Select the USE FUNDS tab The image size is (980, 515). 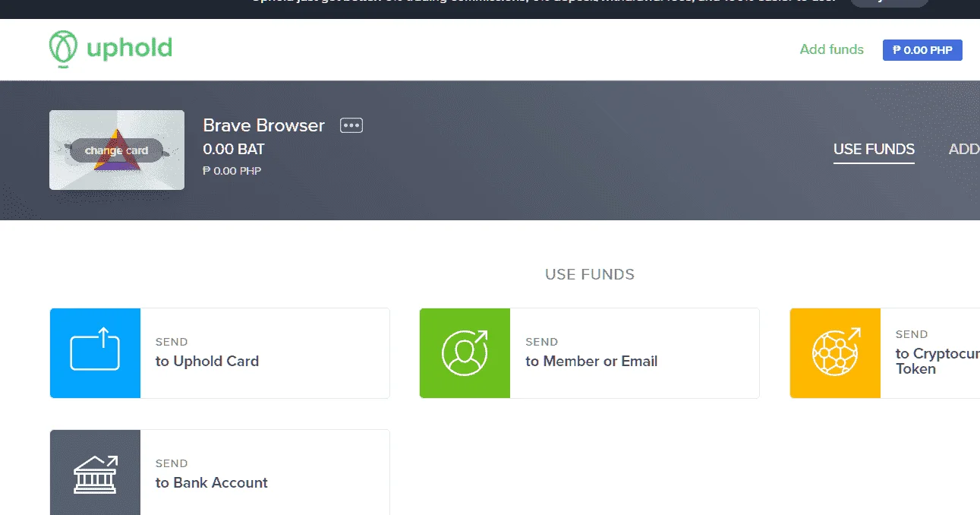click(x=874, y=150)
